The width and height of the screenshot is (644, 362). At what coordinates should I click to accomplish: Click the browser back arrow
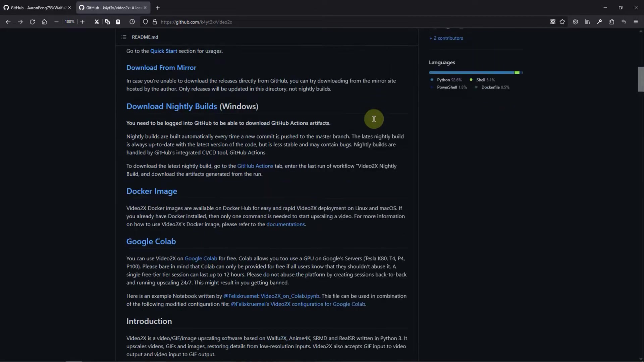(8, 22)
